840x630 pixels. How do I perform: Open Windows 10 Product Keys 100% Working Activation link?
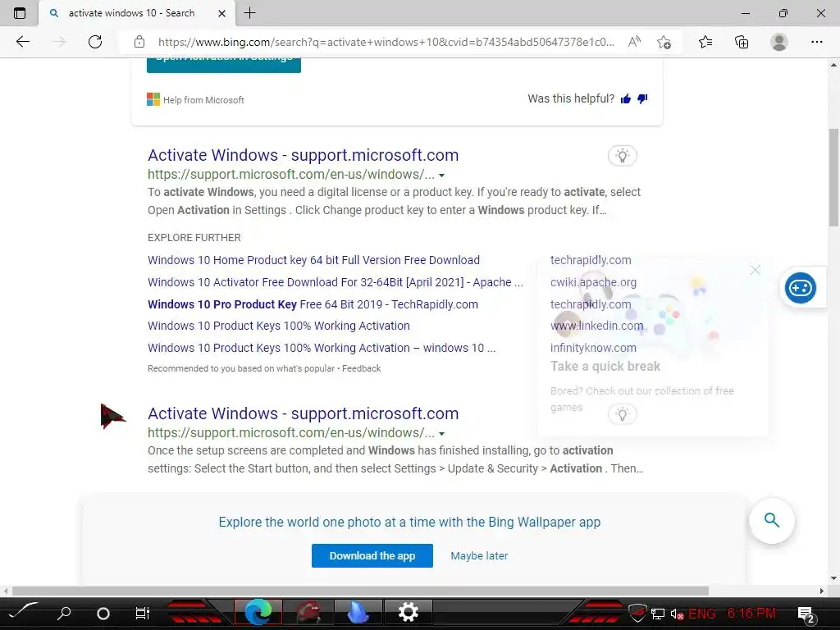pos(279,326)
